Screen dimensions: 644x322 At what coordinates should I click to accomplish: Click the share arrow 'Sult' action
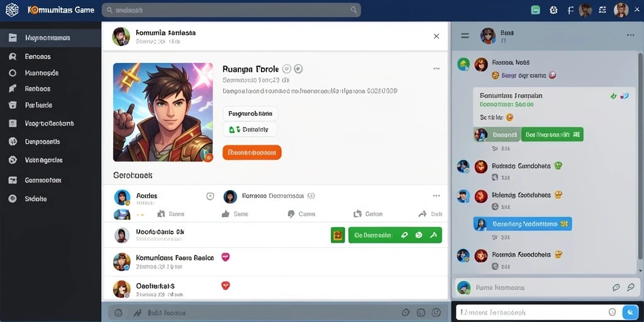(x=430, y=214)
